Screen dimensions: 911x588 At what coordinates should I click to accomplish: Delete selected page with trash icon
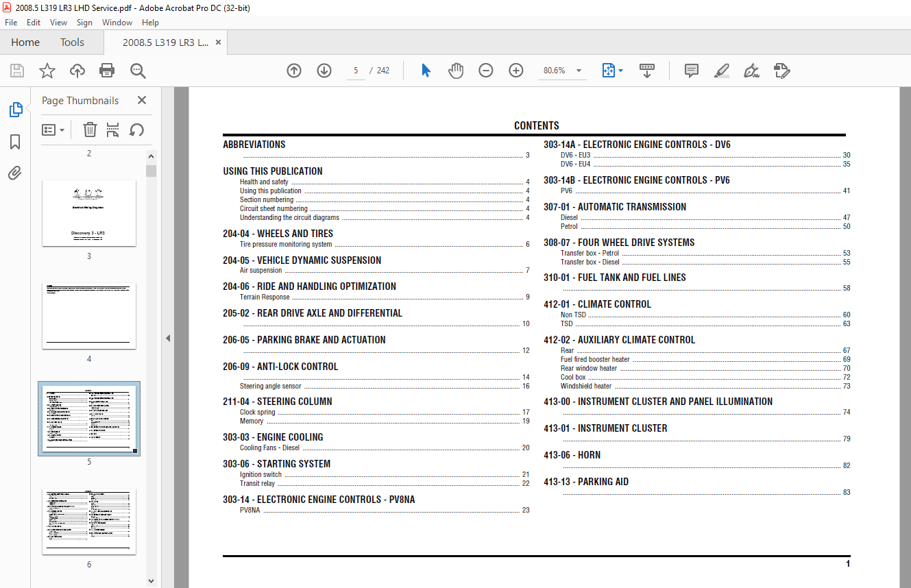coord(90,130)
